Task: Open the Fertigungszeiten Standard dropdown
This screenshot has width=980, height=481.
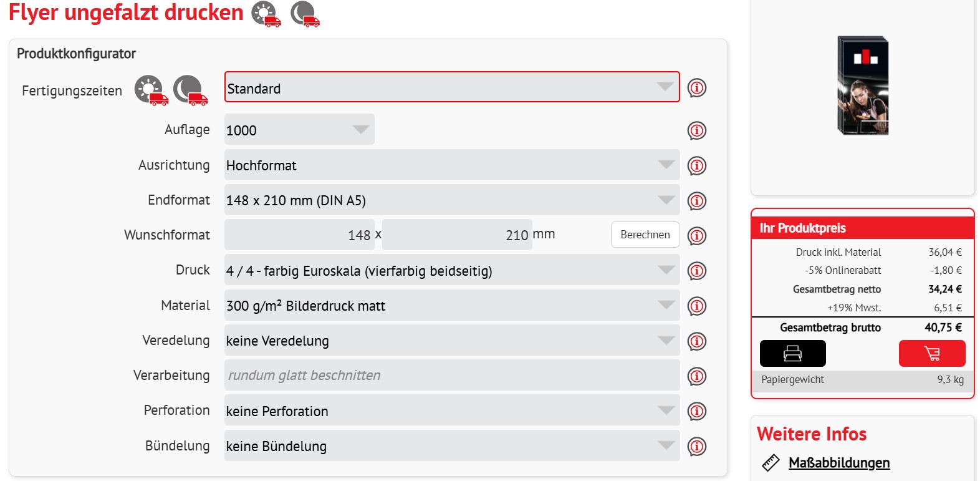Action: [x=451, y=87]
